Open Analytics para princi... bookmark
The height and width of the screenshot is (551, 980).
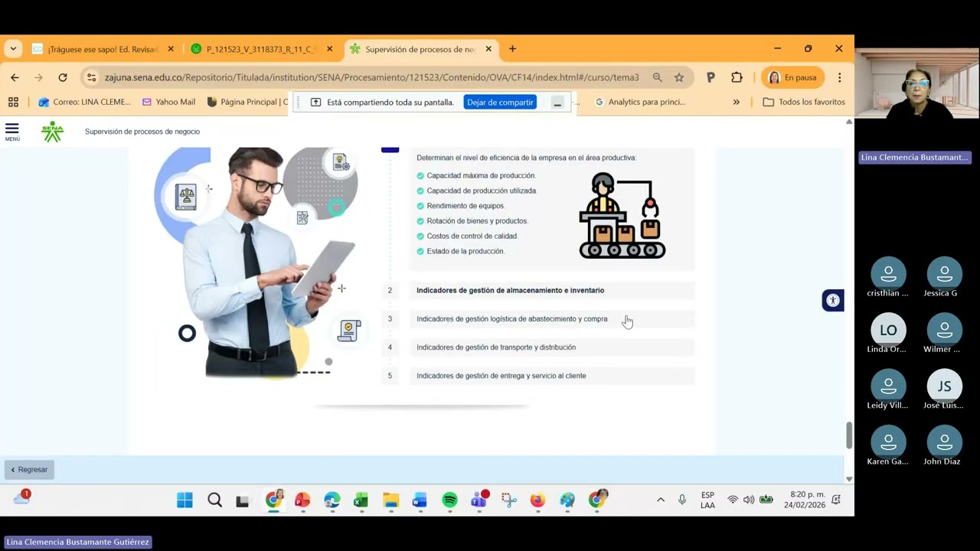pyautogui.click(x=640, y=102)
